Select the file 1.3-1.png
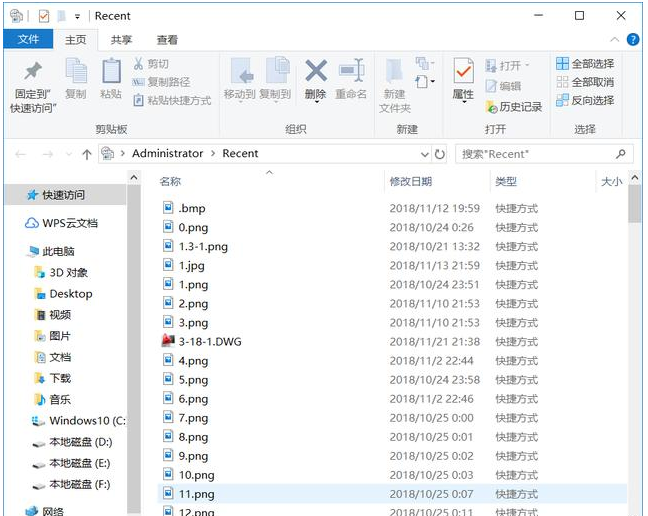 tap(203, 247)
